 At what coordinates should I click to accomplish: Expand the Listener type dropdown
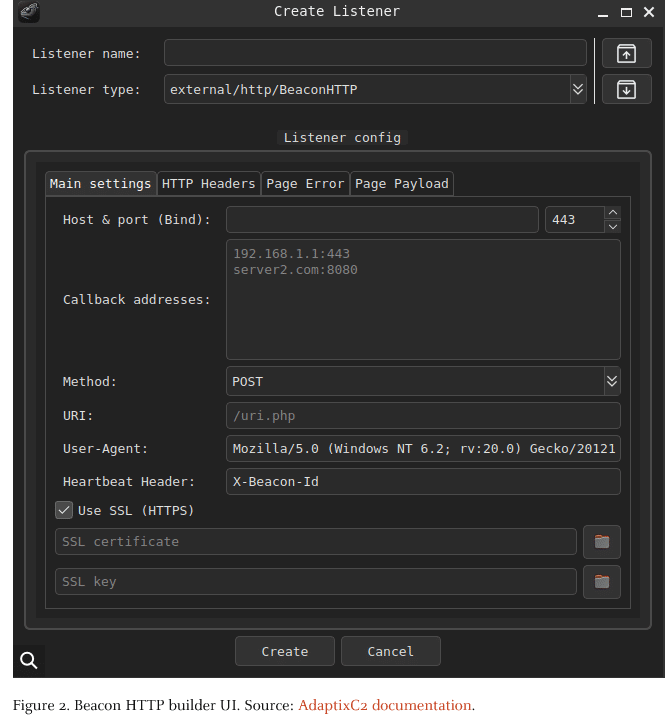click(x=577, y=89)
